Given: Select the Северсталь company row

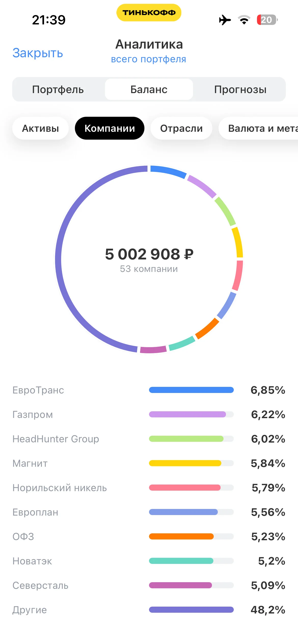Looking at the screenshot, I should (x=149, y=585).
